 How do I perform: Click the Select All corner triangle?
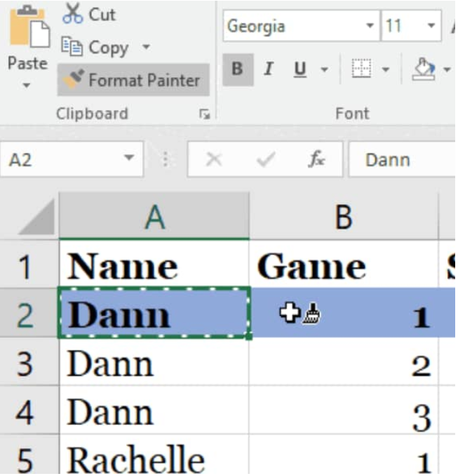(38, 217)
